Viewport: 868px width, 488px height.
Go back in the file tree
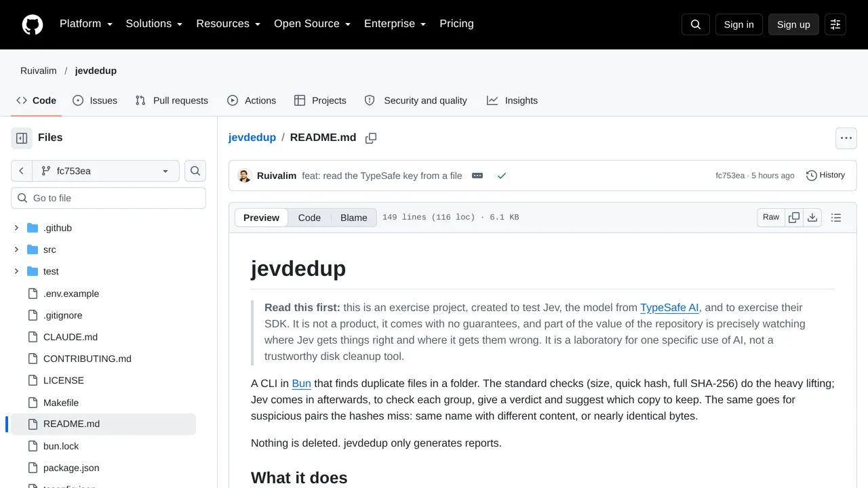[22, 171]
